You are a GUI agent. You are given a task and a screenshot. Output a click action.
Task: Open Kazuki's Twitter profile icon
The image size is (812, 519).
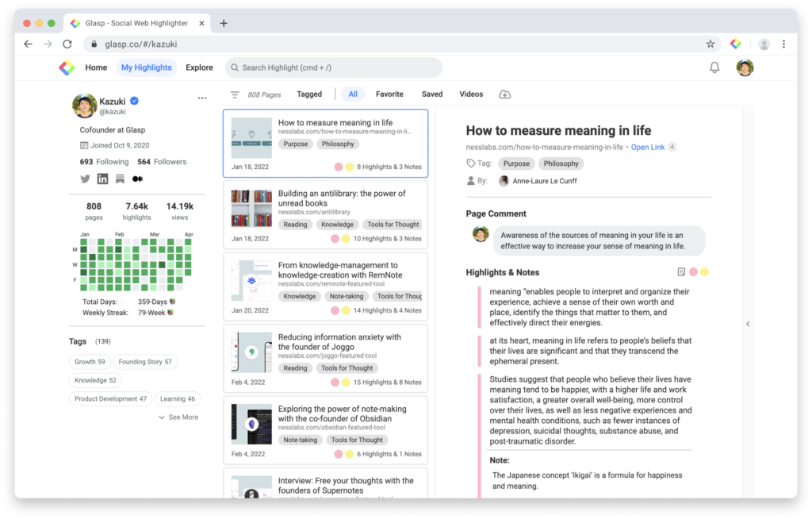[x=85, y=179]
